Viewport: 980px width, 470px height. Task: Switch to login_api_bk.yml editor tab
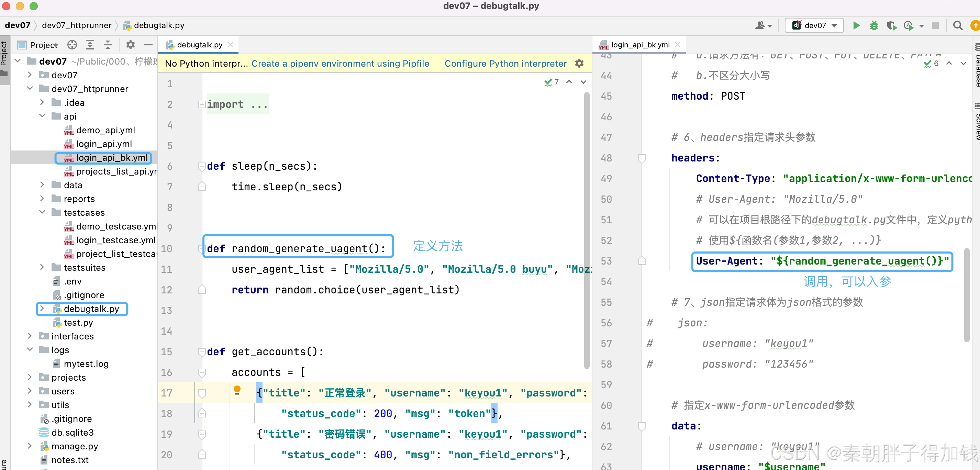[x=640, y=45]
